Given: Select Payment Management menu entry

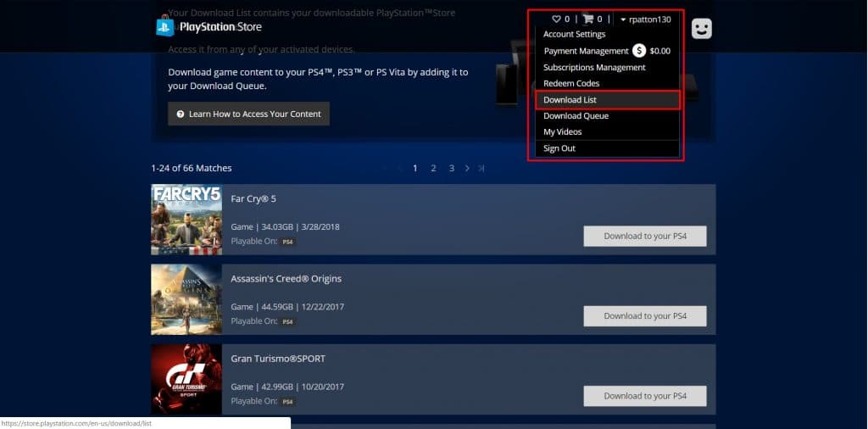Looking at the screenshot, I should coord(586,51).
